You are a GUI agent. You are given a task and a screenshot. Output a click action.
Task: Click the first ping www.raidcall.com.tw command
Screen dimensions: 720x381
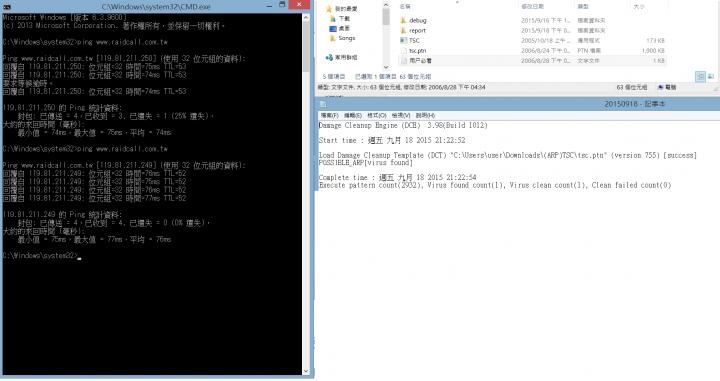point(85,42)
